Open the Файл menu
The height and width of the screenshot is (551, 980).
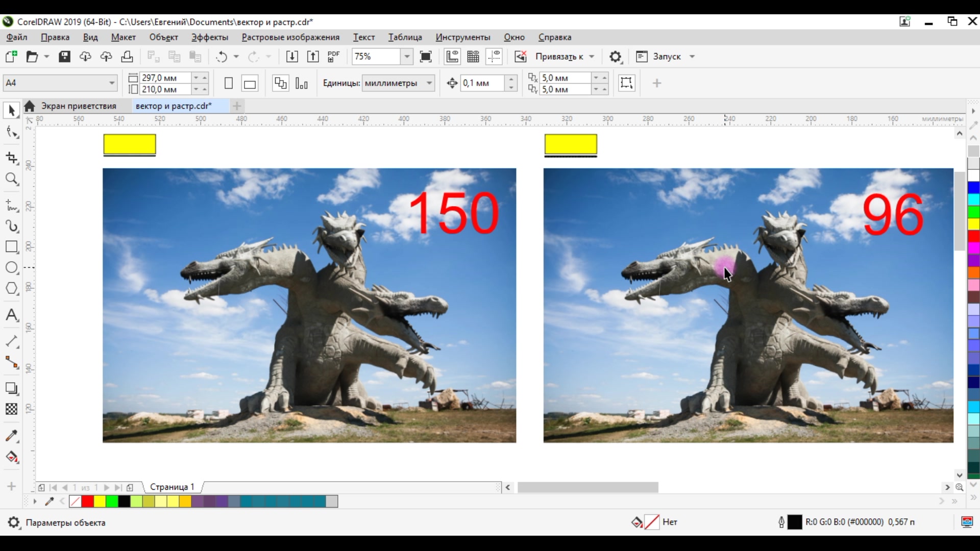pyautogui.click(x=17, y=37)
